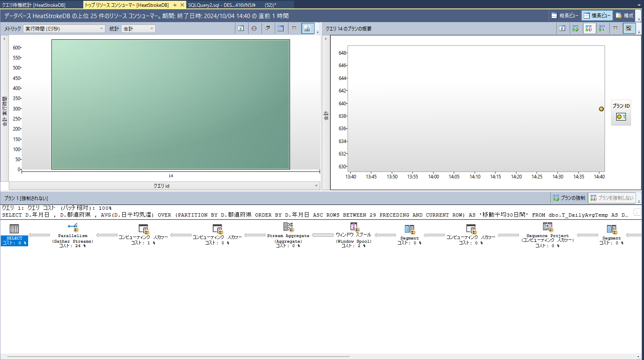Click the refresh icon in the left chart toolbar
The width and height of the screenshot is (644, 360).
tap(241, 29)
